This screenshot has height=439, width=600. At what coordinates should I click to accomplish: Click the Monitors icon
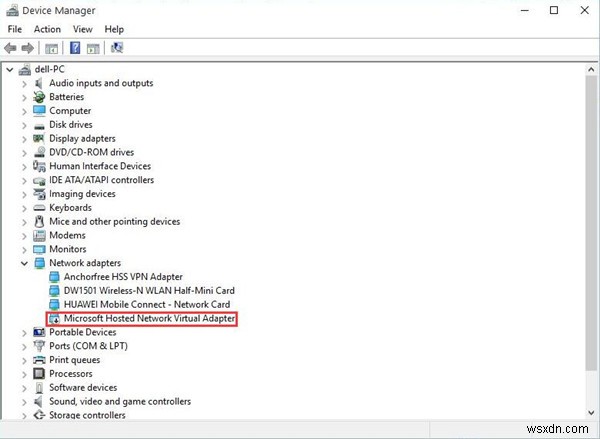pyautogui.click(x=39, y=250)
